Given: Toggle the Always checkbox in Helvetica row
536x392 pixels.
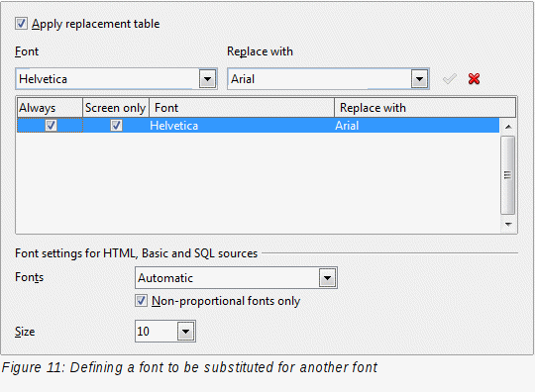Looking at the screenshot, I should pos(51,126).
